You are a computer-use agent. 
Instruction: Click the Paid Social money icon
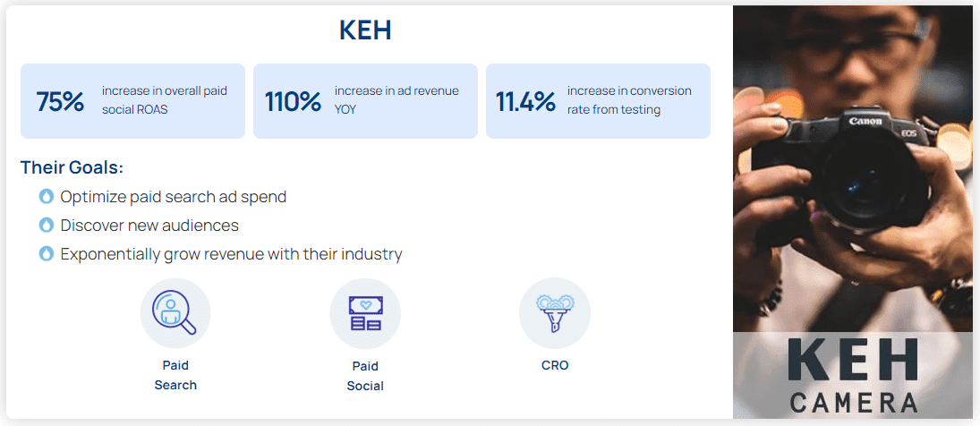tap(365, 313)
